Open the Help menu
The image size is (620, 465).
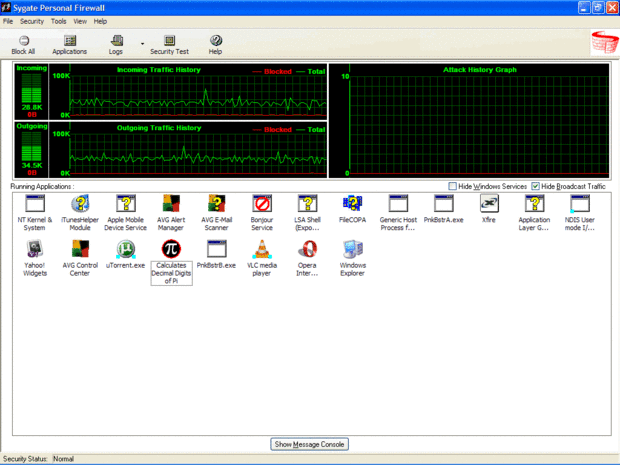[100, 21]
